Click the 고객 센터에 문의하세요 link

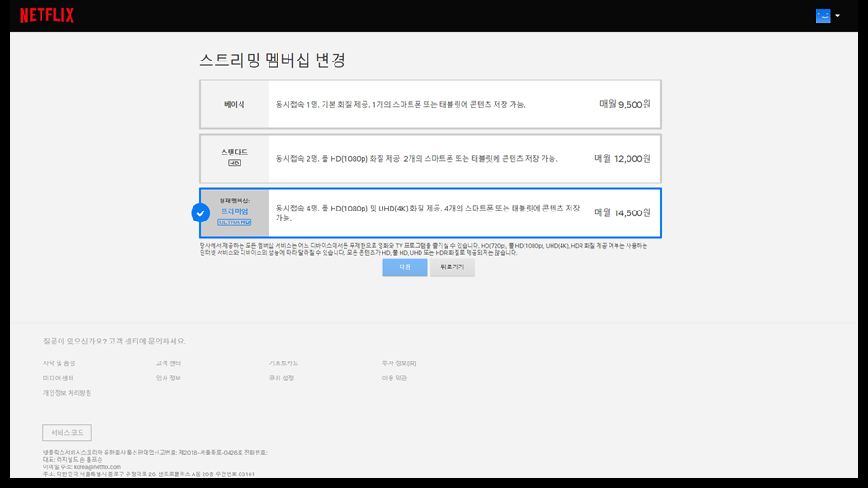(147, 342)
